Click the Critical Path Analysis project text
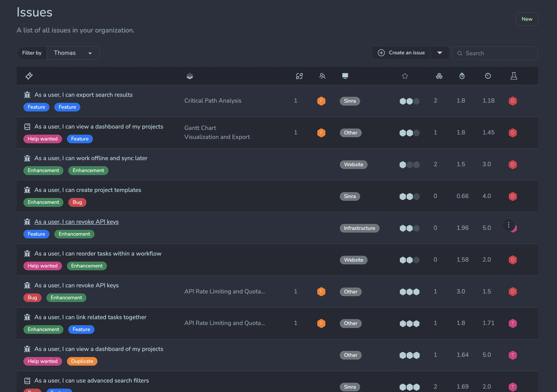 213,101
